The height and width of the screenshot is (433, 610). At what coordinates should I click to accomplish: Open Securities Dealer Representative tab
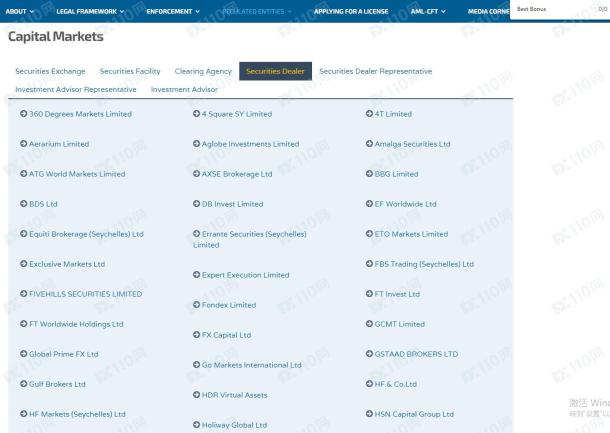375,71
